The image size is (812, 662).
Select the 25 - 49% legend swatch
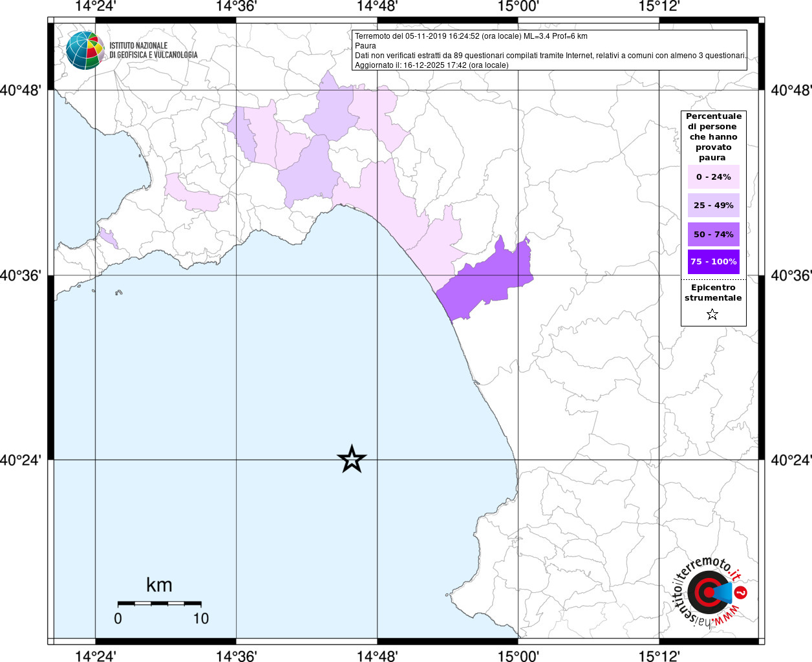tap(714, 205)
